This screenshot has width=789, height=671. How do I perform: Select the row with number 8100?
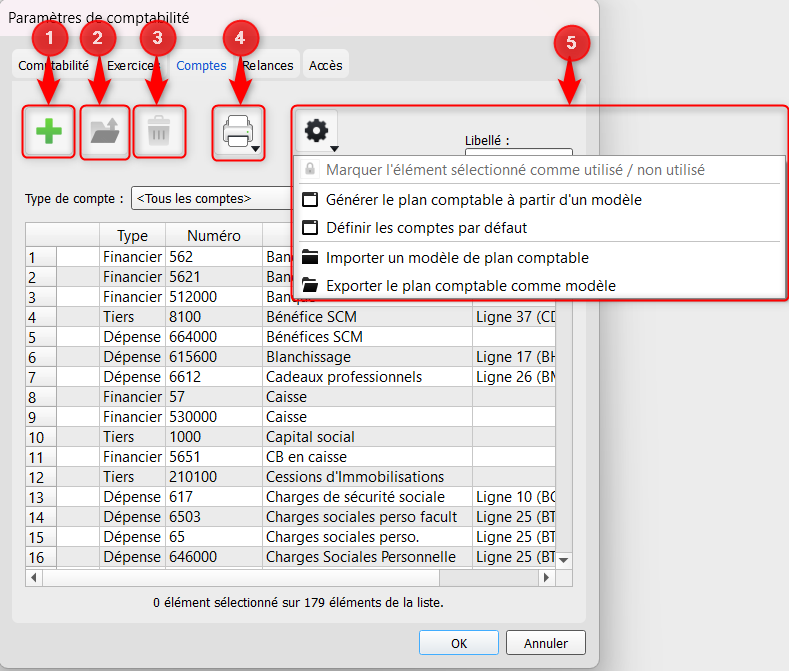click(290, 317)
